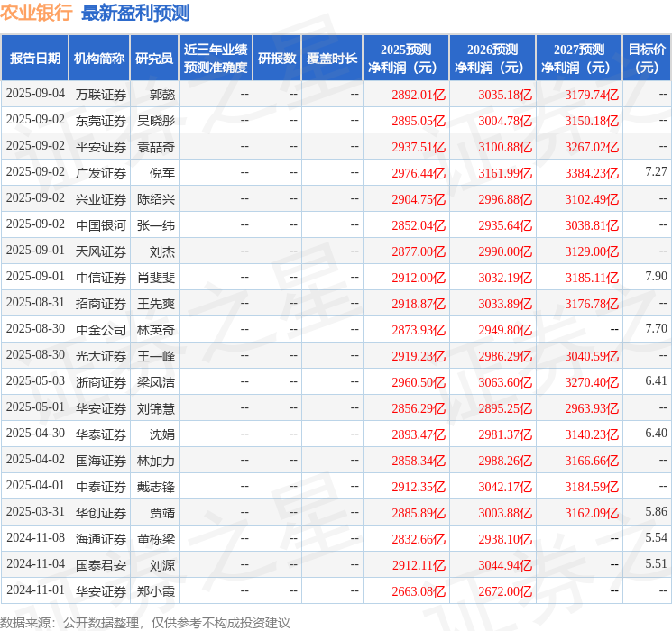The width and height of the screenshot is (672, 631).
Task: Click the 华创证券 institution cell
Action: tap(101, 513)
